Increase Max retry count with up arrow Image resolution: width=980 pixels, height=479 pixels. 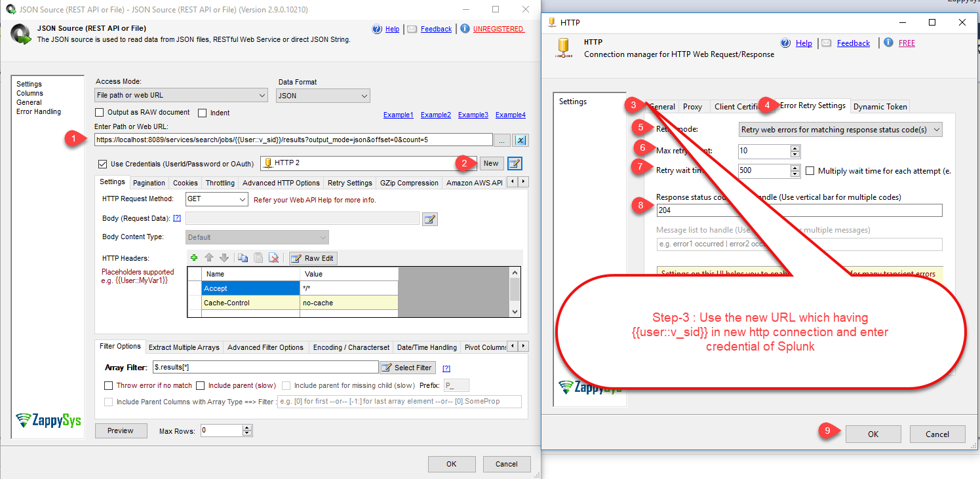(x=795, y=148)
